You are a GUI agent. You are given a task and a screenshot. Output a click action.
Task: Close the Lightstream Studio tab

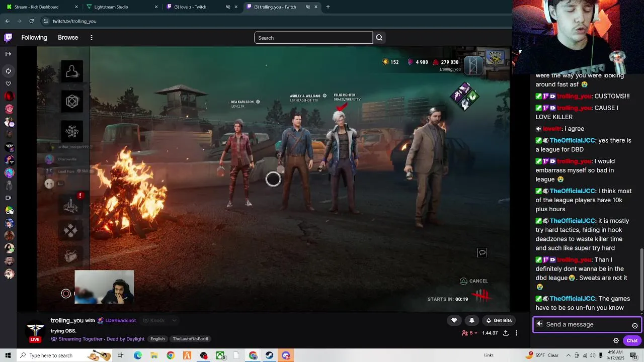156,7
